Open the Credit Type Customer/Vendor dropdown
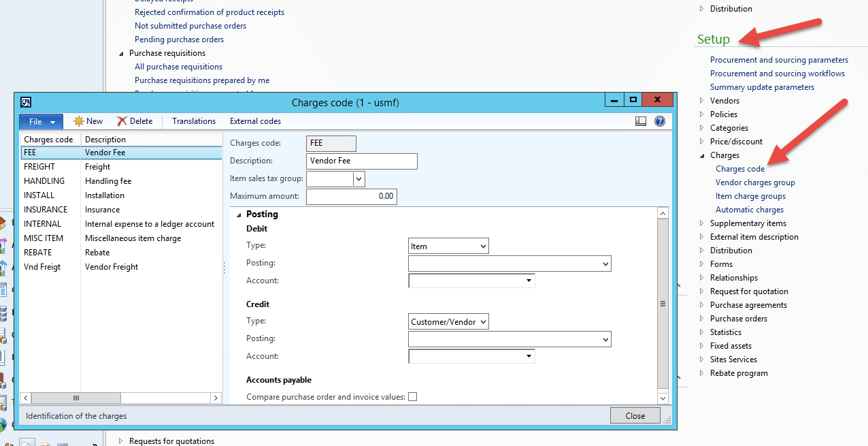 (x=484, y=321)
